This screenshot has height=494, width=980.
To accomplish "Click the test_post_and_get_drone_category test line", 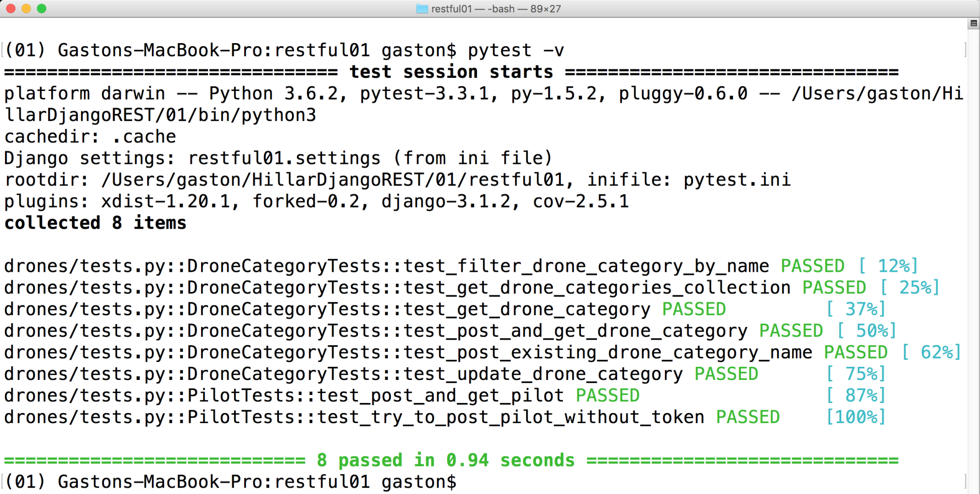I will [x=451, y=331].
